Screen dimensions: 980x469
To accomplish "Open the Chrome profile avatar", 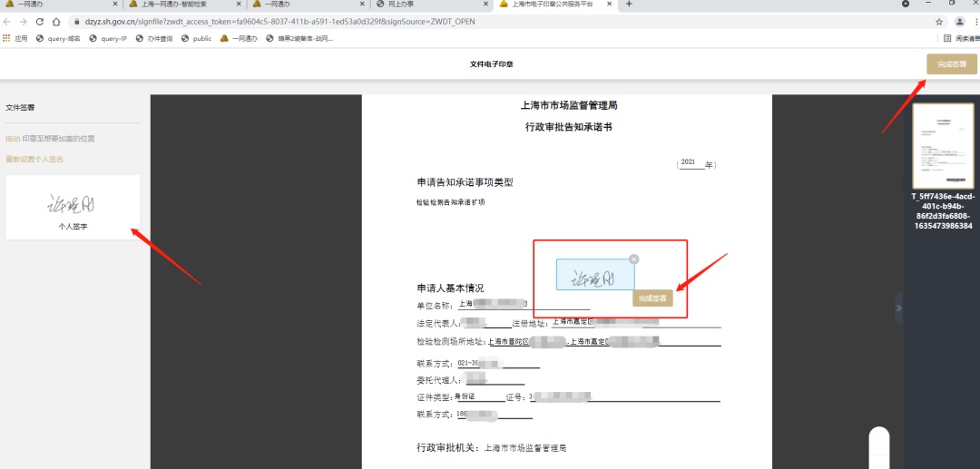I will (x=959, y=22).
